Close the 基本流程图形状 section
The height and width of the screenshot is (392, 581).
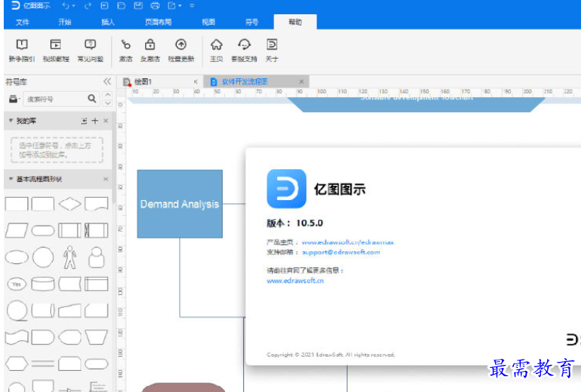(x=105, y=179)
